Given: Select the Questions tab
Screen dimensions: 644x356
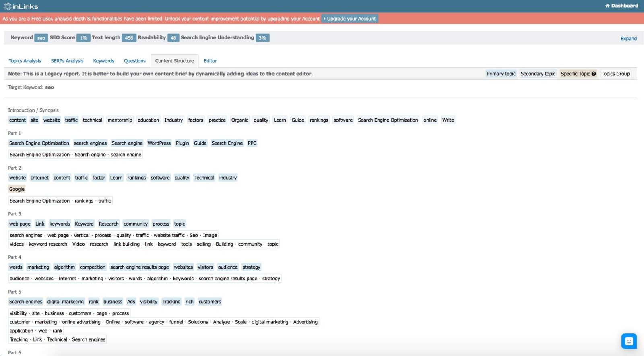Looking at the screenshot, I should [x=134, y=61].
